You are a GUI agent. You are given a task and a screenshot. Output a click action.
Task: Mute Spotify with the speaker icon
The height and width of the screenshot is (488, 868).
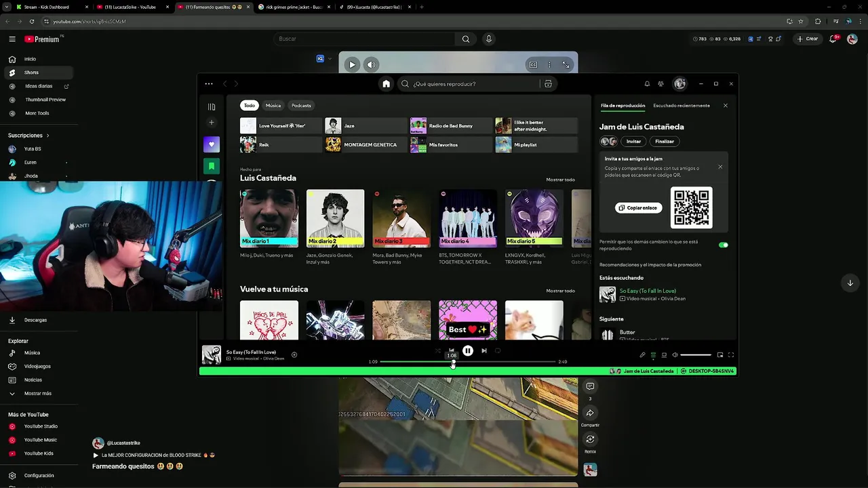[675, 354]
